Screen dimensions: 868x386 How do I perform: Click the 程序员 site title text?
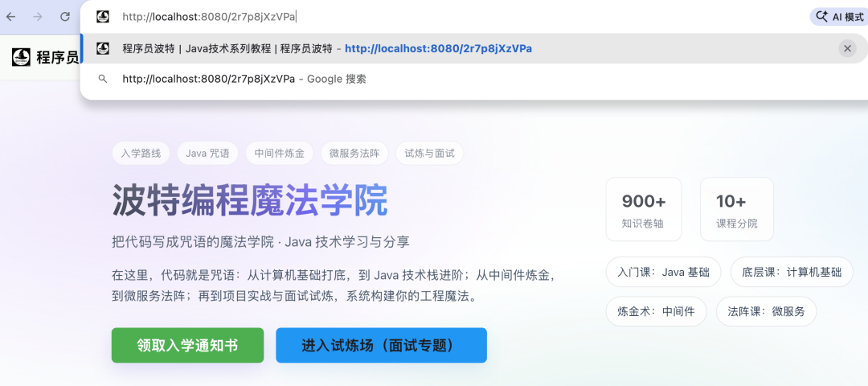(x=57, y=57)
